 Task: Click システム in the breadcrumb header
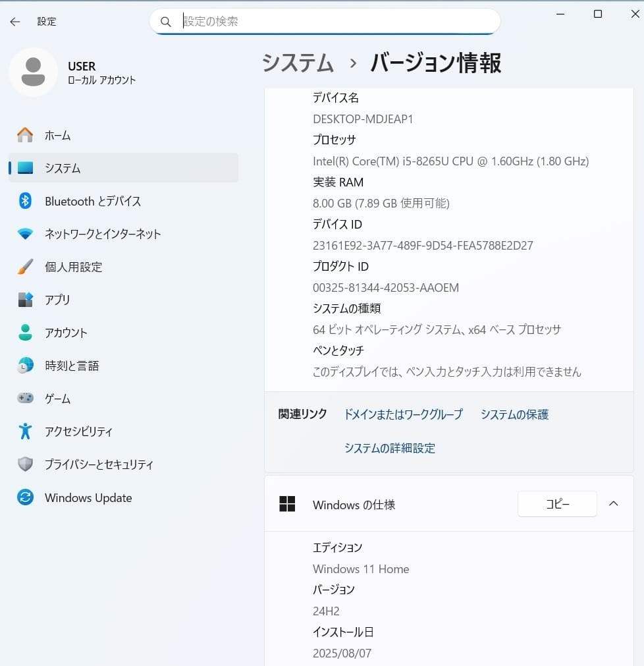(297, 63)
